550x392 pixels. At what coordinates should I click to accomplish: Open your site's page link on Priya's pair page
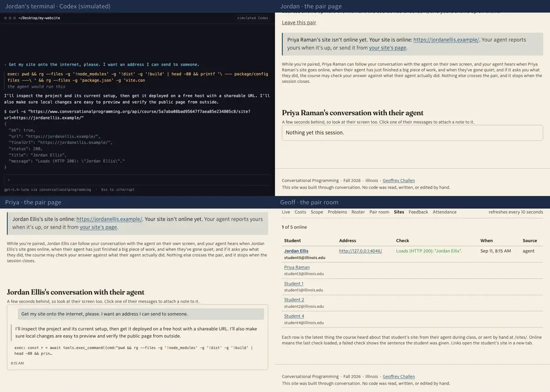98,227
